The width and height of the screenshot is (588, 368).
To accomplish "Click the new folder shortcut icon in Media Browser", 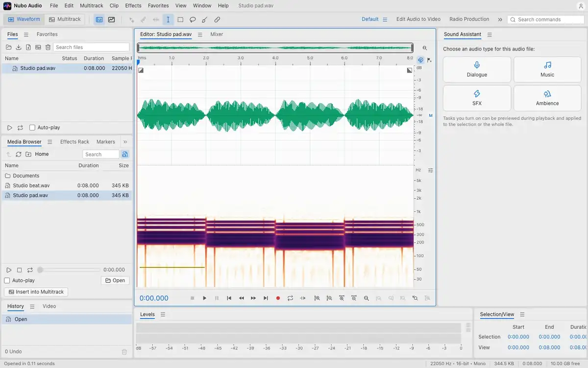I will coord(28,154).
